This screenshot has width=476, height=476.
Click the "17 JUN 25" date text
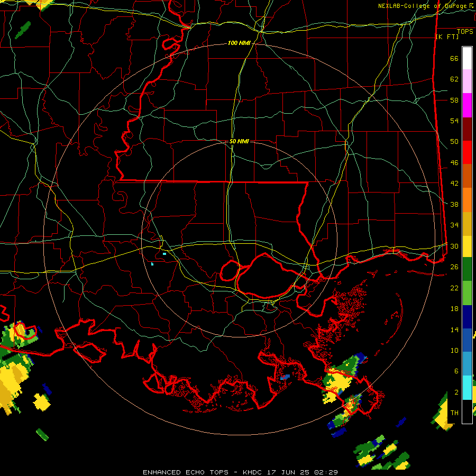pos(288,472)
